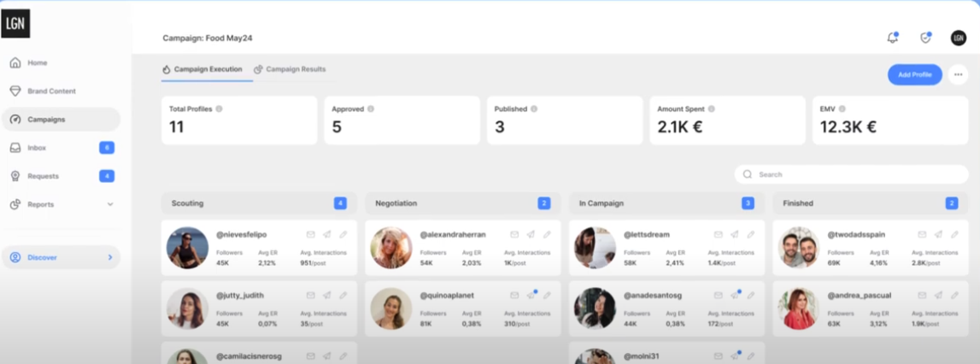Click the LGN logo in sidebar

click(15, 23)
